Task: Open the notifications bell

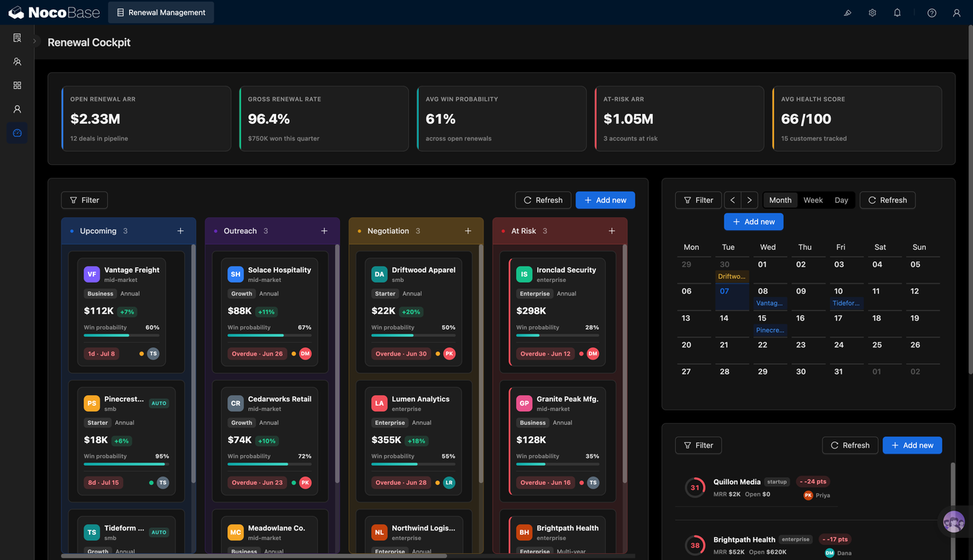Action: [x=897, y=13]
